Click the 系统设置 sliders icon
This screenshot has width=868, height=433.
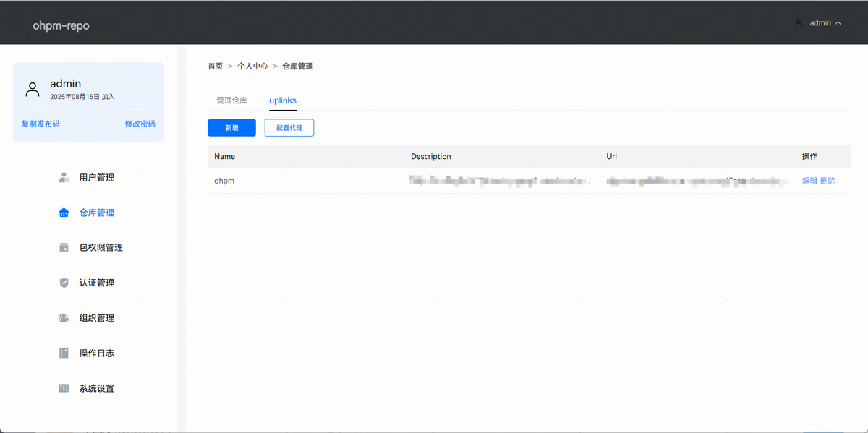[64, 389]
